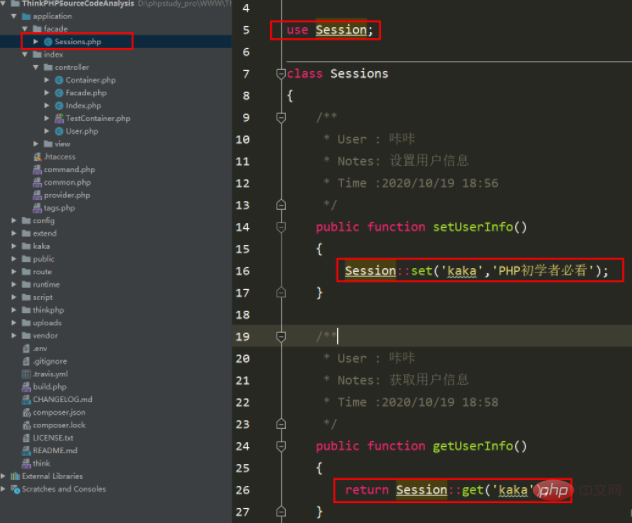Click getUserInfo function name
This screenshot has width=632, height=523.
click(x=473, y=446)
